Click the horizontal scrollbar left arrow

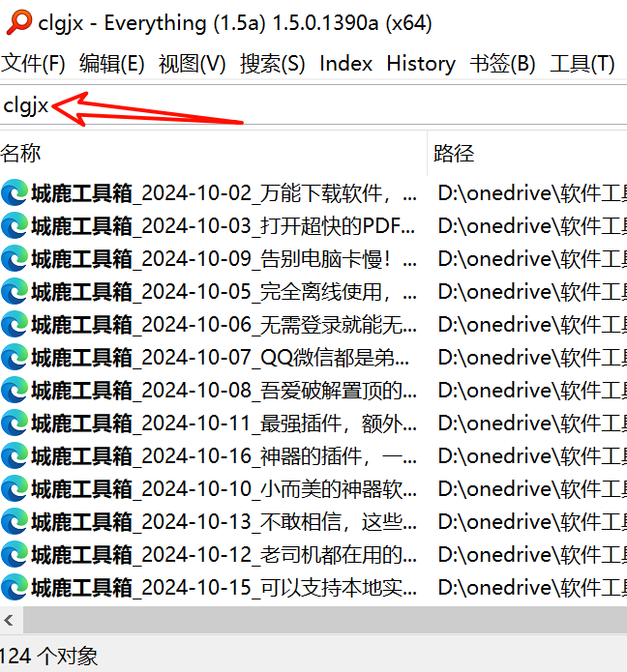tap(9, 620)
